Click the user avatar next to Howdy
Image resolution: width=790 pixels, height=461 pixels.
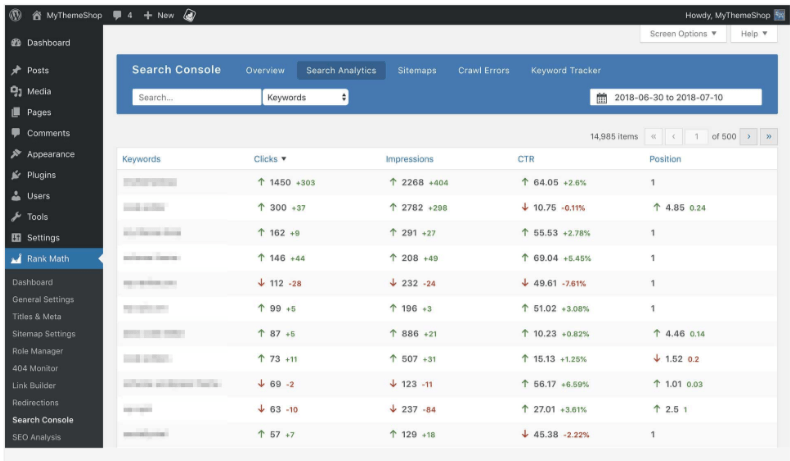[779, 15]
